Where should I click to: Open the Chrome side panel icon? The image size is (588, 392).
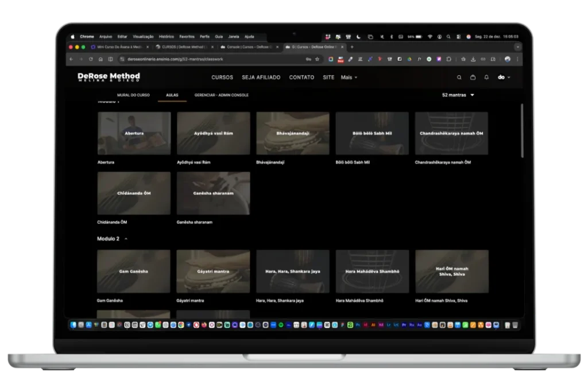110,59
